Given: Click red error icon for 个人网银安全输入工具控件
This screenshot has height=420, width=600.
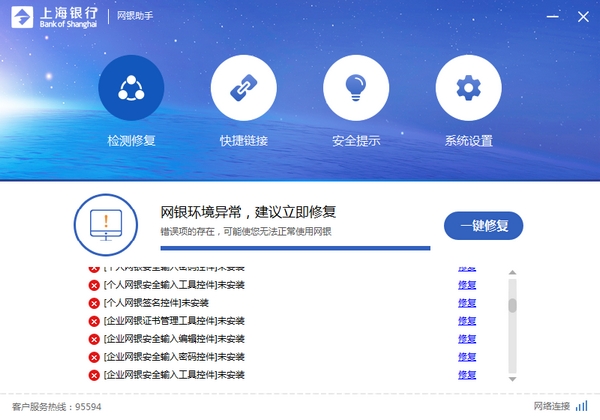Looking at the screenshot, I should (x=94, y=285).
